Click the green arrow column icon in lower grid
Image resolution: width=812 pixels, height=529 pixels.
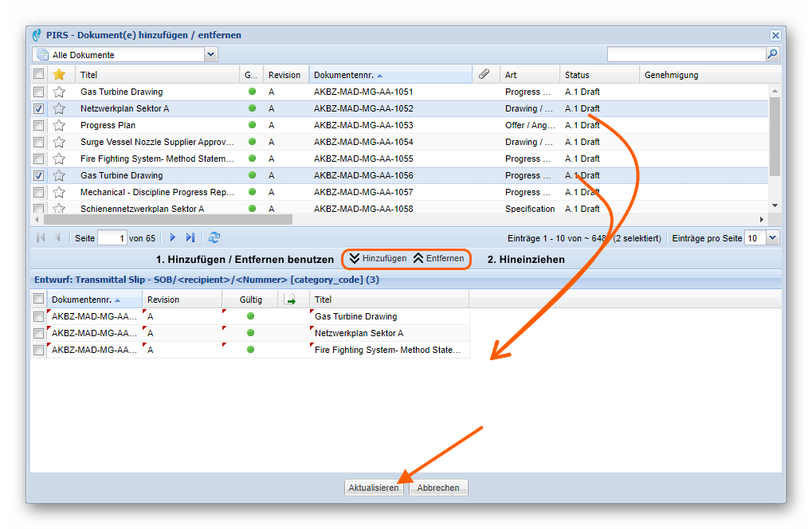coord(291,300)
